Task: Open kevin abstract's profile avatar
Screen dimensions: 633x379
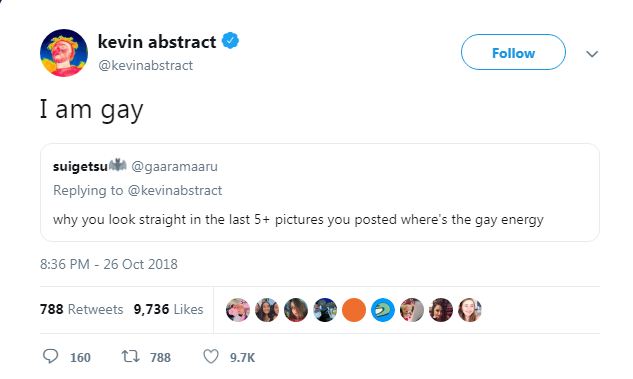Action: [64, 53]
